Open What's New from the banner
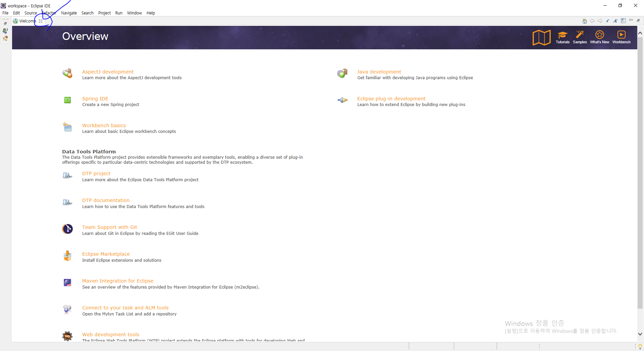 pyautogui.click(x=599, y=37)
